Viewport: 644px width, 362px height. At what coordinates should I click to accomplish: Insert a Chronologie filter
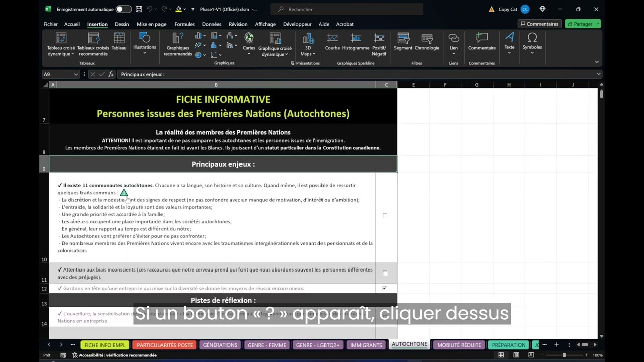pyautogui.click(x=427, y=42)
